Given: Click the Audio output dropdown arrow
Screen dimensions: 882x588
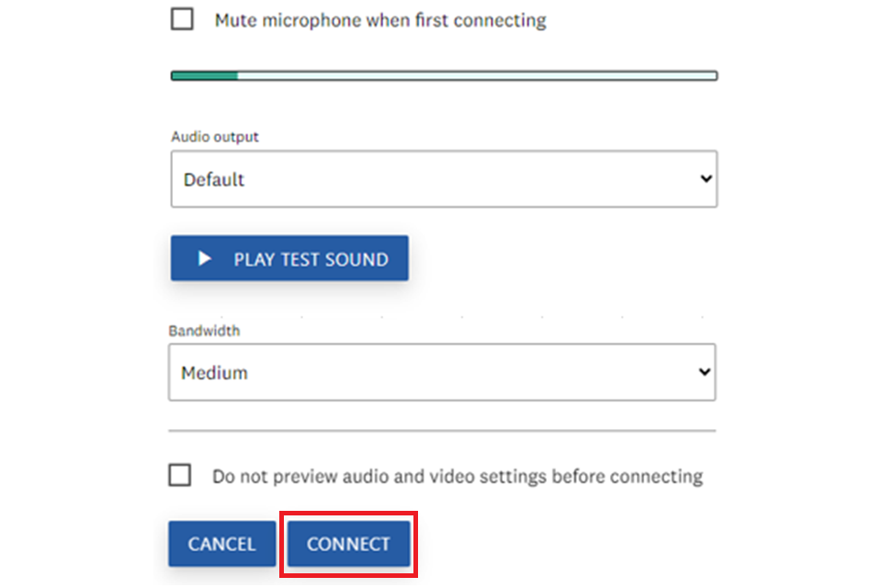Looking at the screenshot, I should (706, 178).
